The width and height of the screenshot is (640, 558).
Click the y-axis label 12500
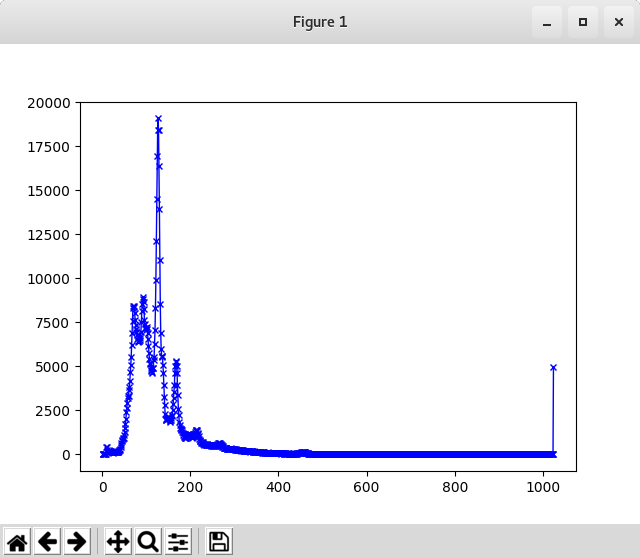(x=49, y=235)
